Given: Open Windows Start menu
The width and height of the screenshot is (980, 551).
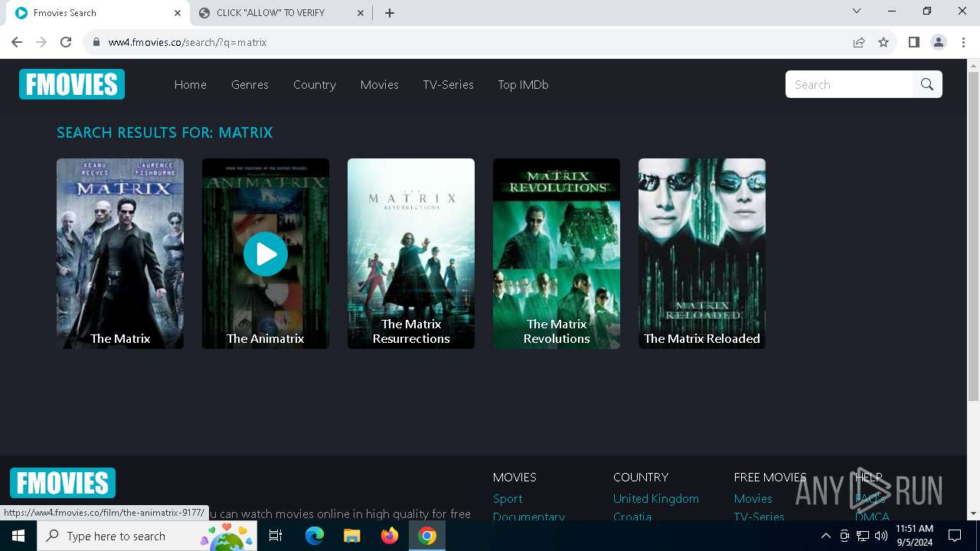Looking at the screenshot, I should (x=18, y=536).
